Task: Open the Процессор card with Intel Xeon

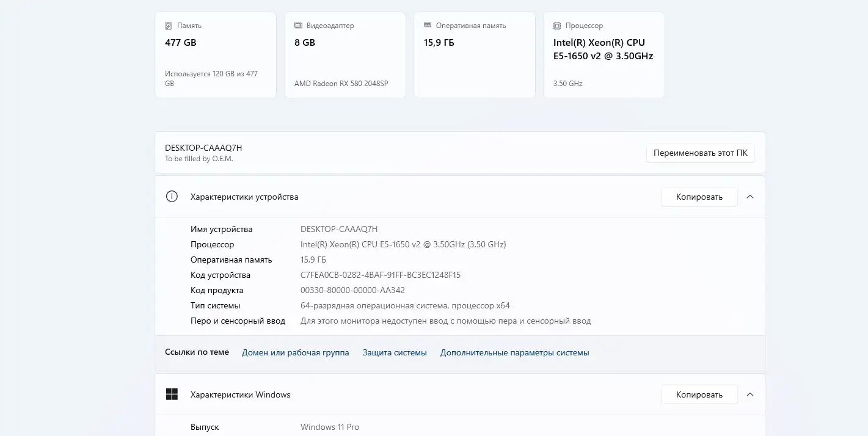Action: [604, 55]
